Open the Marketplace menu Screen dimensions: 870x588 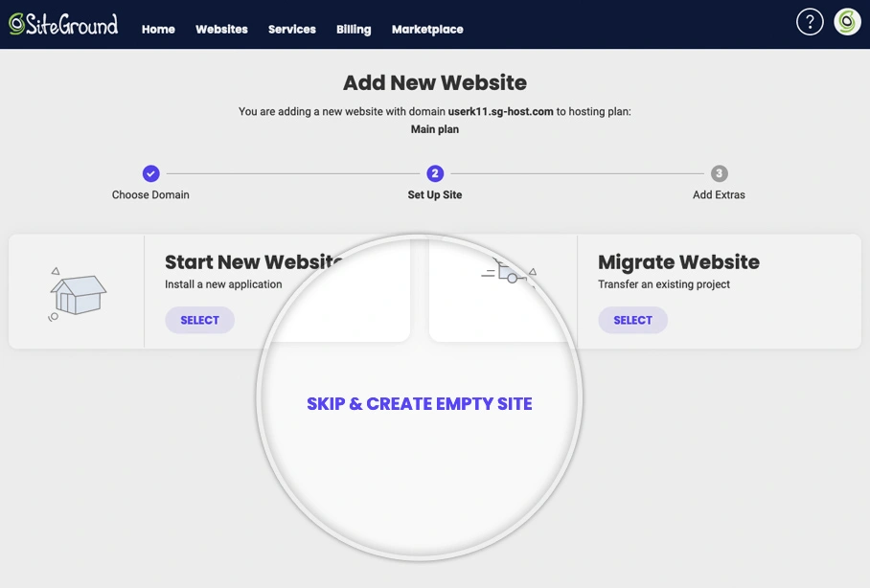(x=427, y=30)
